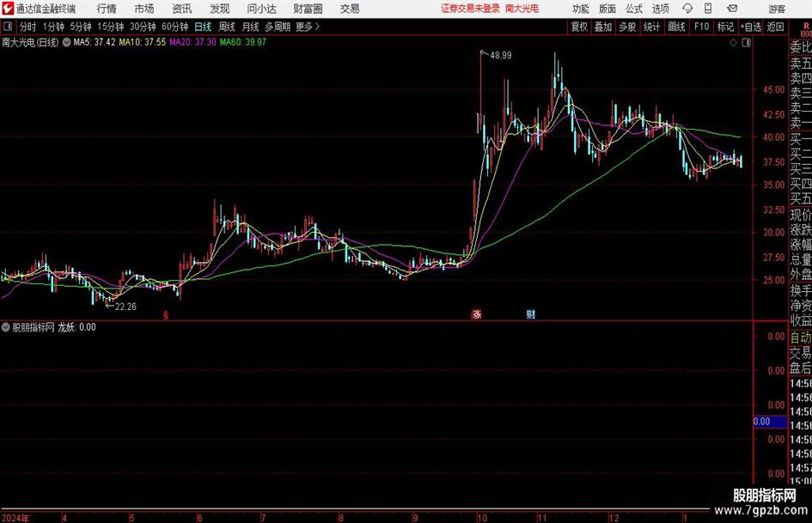Click the 叠加 overlay button

(603, 27)
